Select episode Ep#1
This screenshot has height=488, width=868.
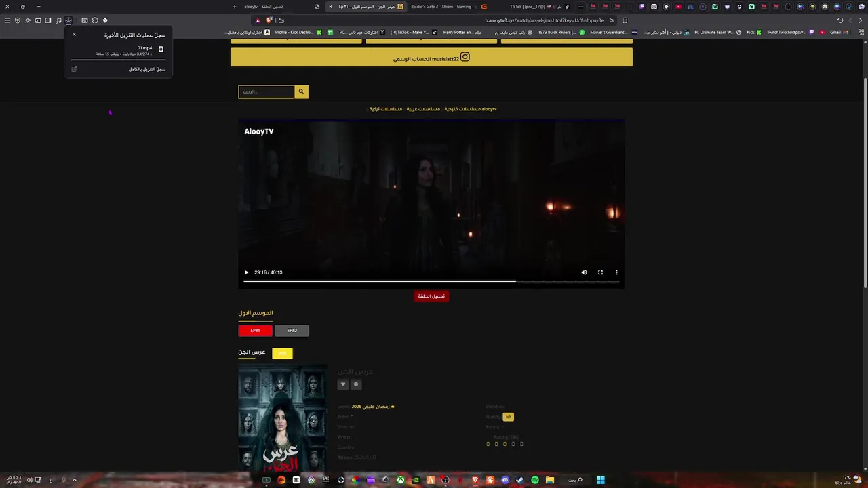tap(255, 331)
